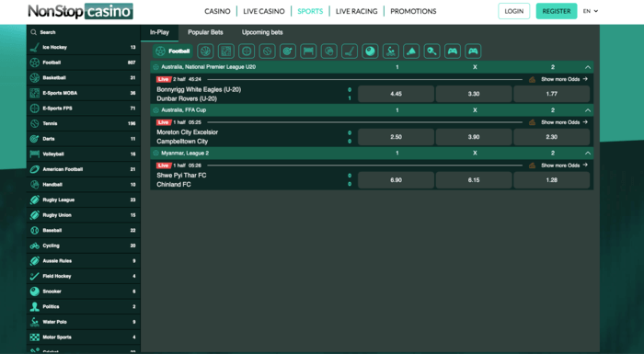
Task: Collapse the Australia FFA Cup section
Action: point(588,110)
